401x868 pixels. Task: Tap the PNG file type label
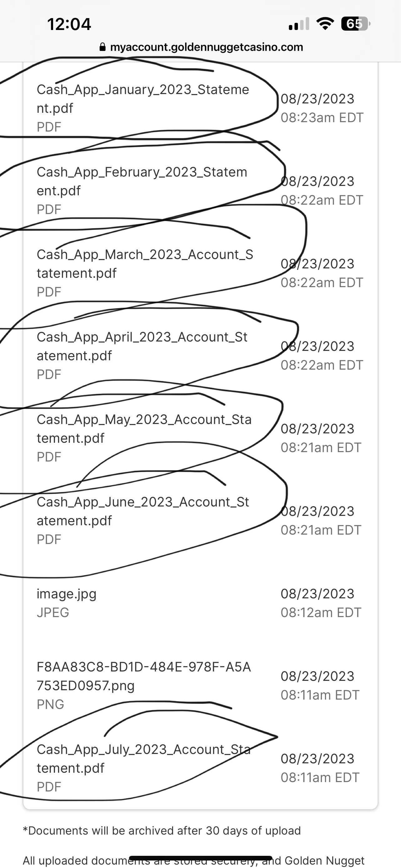tap(50, 704)
